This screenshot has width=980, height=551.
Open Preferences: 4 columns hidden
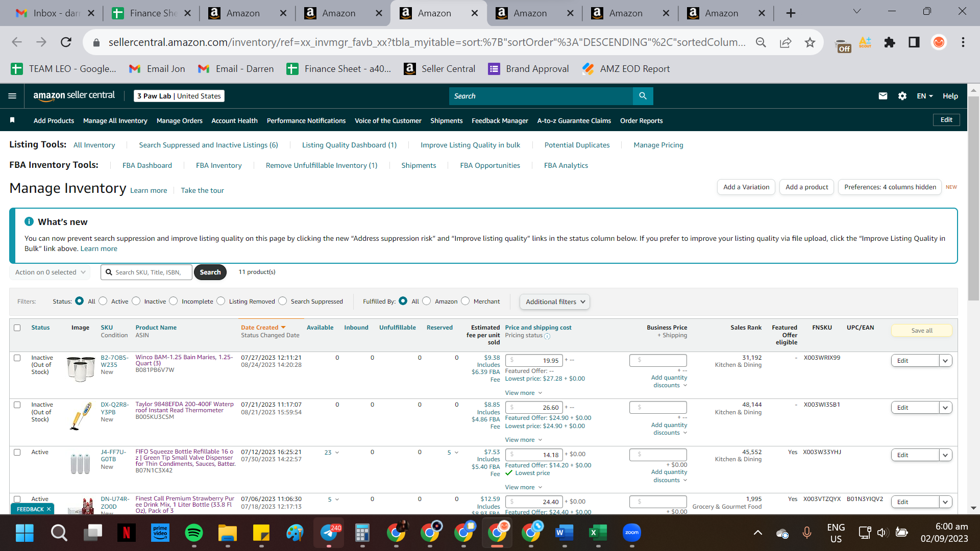click(x=890, y=187)
